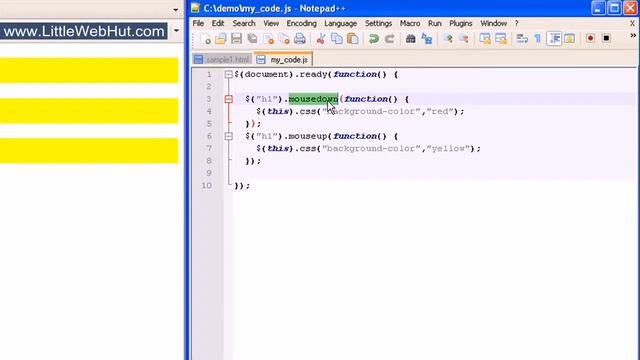Click the Copy icon

click(337, 39)
